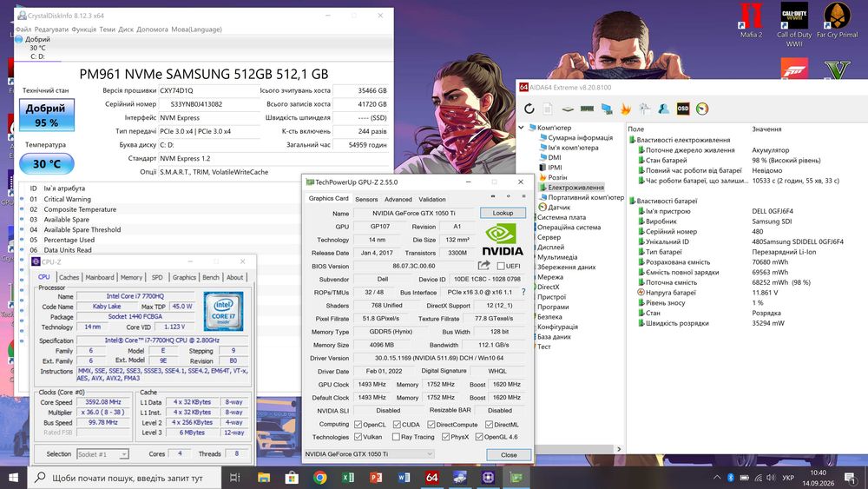
Task: Open Google Chrome from the taskbar
Action: pos(319,478)
